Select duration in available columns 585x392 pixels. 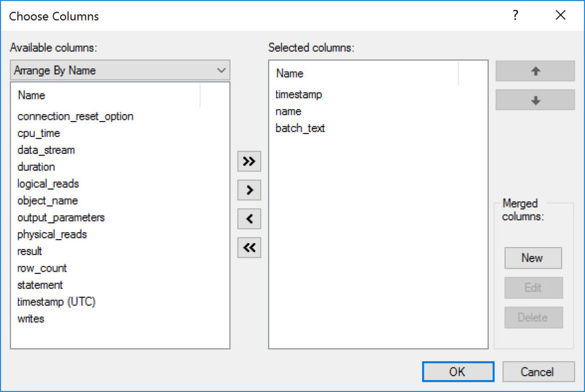pyautogui.click(x=36, y=167)
